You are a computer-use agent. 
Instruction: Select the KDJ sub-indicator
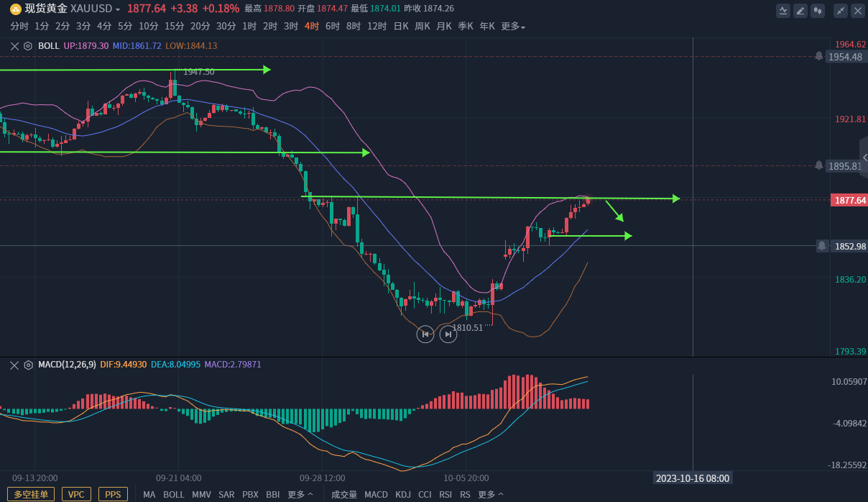pyautogui.click(x=403, y=495)
